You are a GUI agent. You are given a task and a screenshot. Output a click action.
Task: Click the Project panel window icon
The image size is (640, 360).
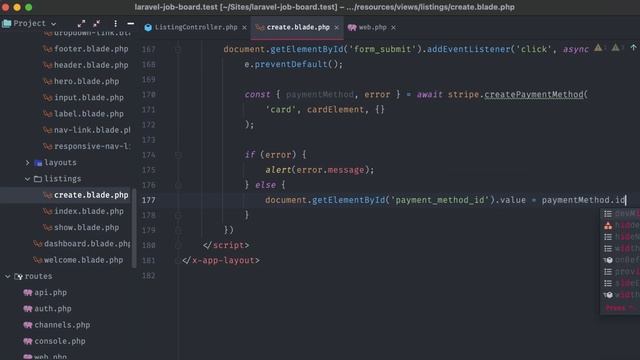[6, 24]
